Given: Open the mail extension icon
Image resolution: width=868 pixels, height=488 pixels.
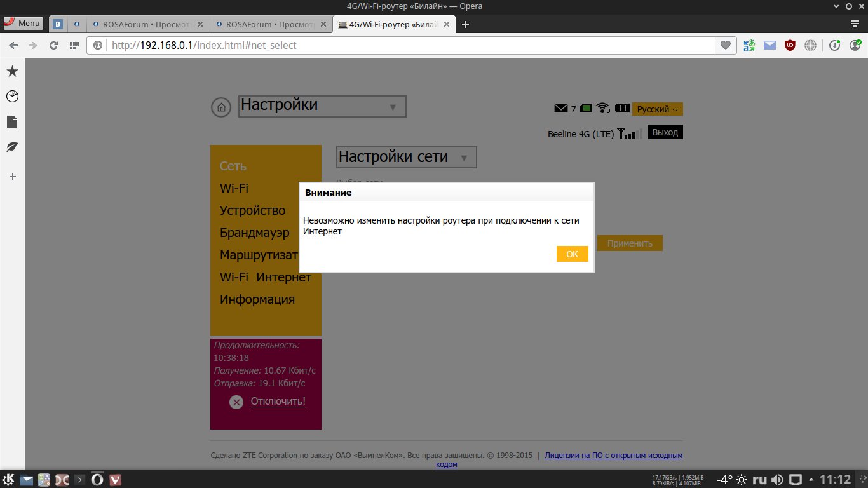Looking at the screenshot, I should coord(770,46).
